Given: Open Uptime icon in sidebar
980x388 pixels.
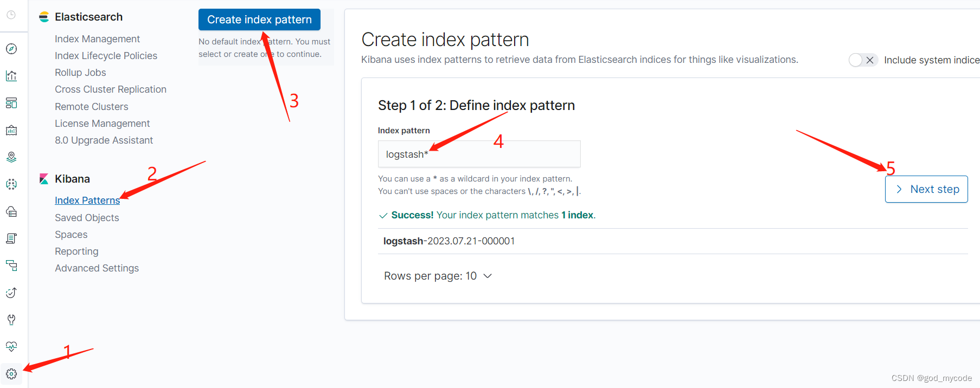Looking at the screenshot, I should (x=11, y=293).
